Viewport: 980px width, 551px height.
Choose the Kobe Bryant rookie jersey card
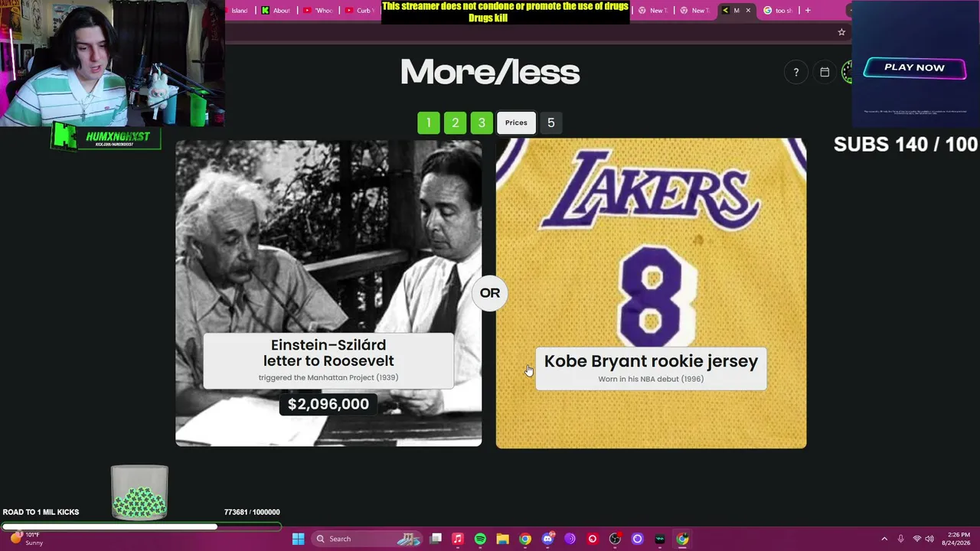[651, 293]
